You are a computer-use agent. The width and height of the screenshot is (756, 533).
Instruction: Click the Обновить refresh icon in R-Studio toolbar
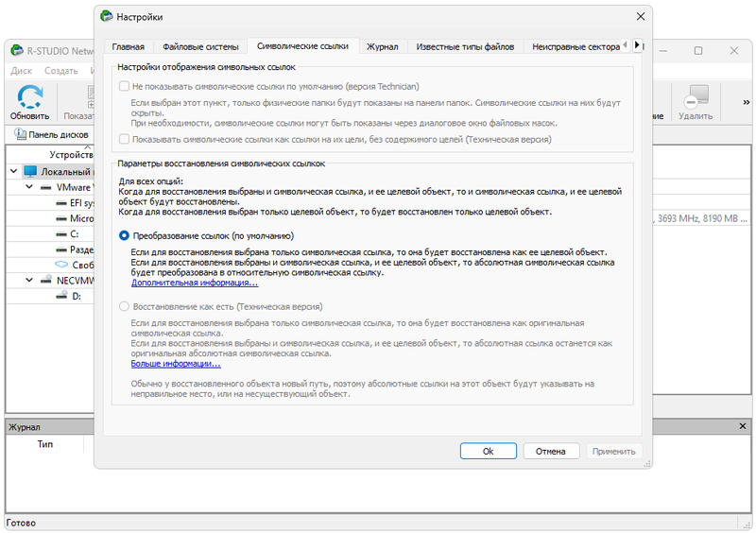30,96
